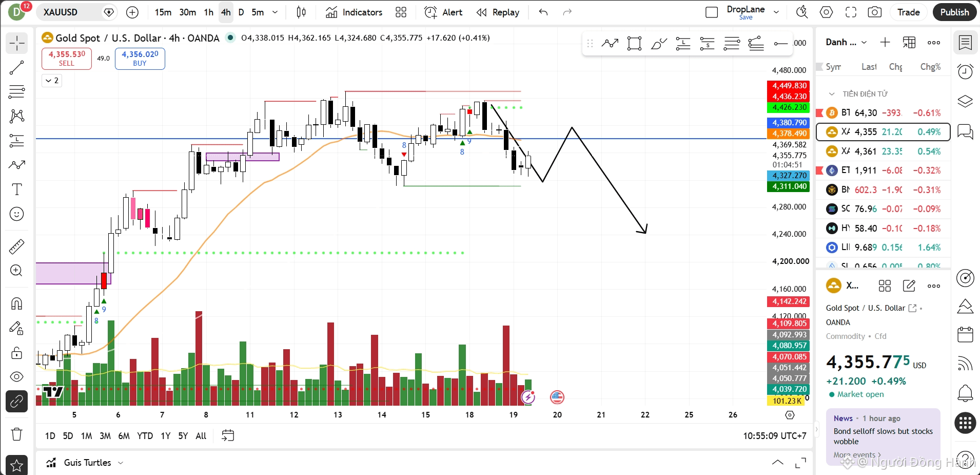This screenshot has width=980, height=475.
Task: Open quick search tool
Action: point(802,12)
